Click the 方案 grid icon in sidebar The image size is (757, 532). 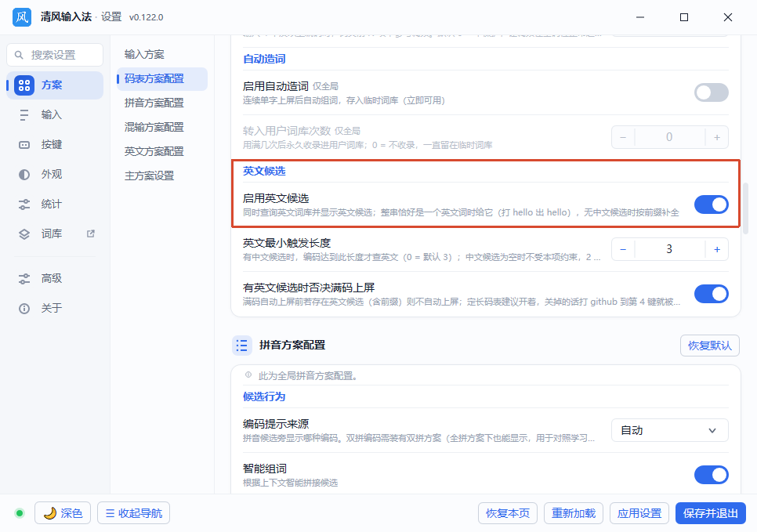point(24,85)
